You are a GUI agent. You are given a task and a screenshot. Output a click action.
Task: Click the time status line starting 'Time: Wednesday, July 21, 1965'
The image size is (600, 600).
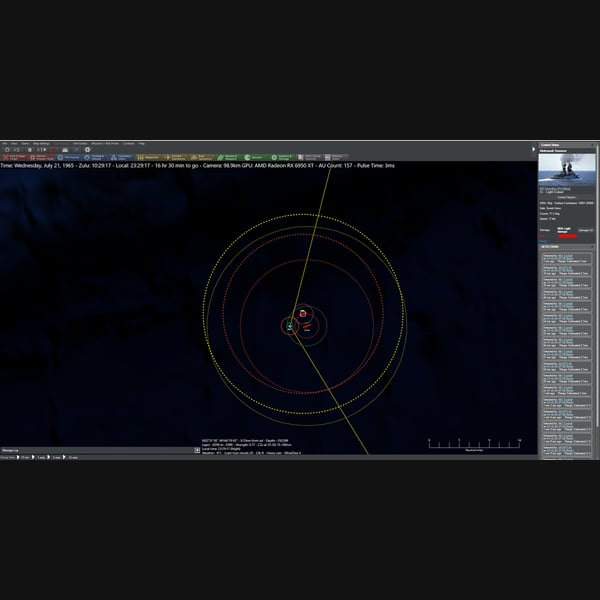[197, 165]
